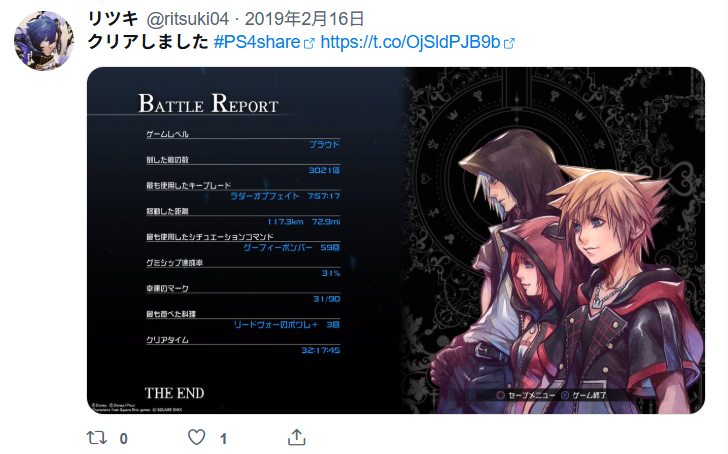Open ritsuki04's profile avatar
This screenshot has width=728, height=454.
(44, 41)
